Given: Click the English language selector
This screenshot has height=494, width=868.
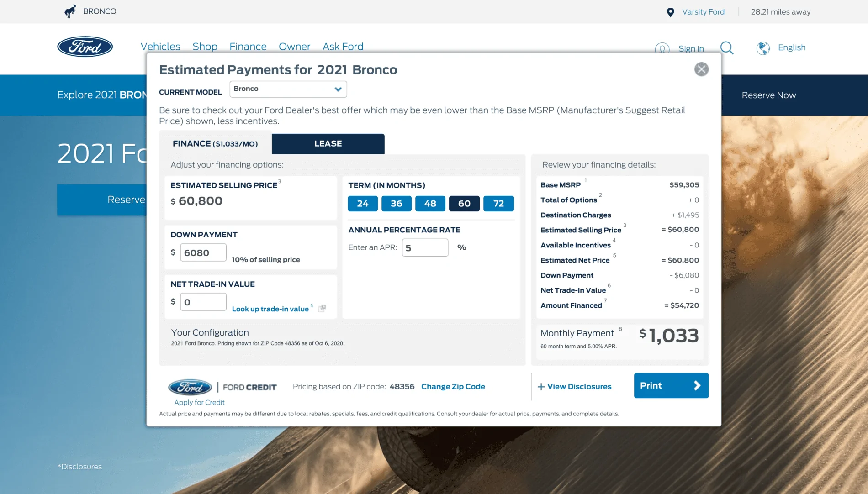Looking at the screenshot, I should click(792, 47).
